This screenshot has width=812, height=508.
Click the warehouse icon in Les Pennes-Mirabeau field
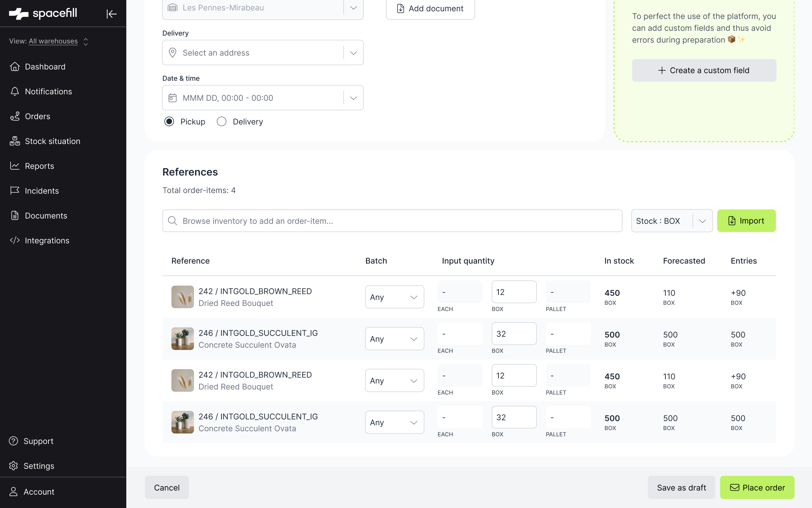(x=173, y=8)
